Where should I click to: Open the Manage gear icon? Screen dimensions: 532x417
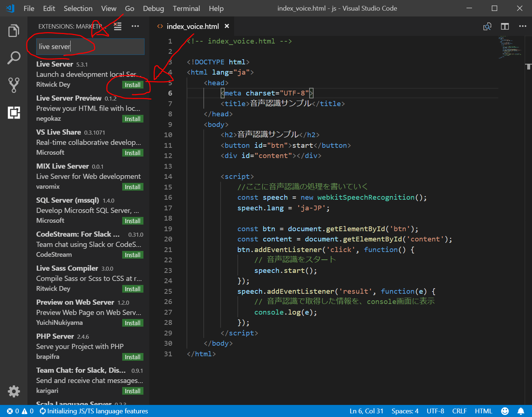(x=14, y=391)
